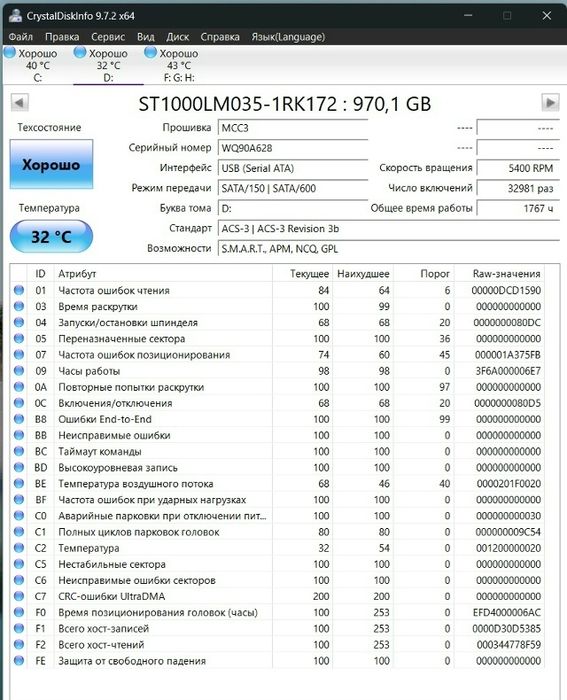Click status icon for CRC-ошибки UltraDMA

pos(19,596)
